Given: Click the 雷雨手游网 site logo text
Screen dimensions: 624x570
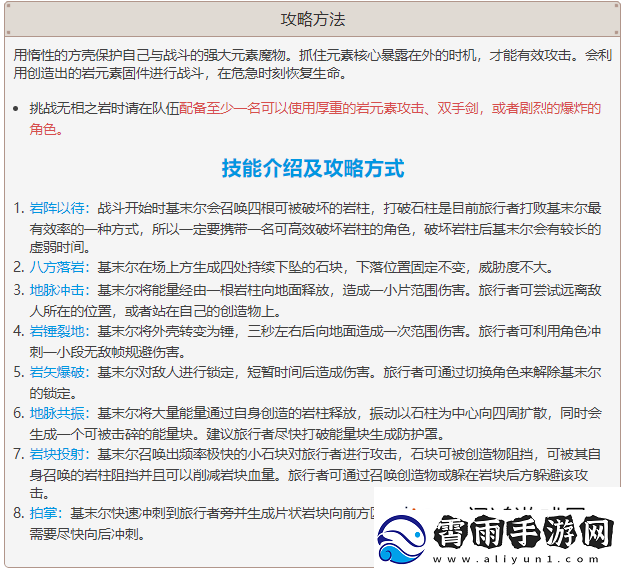Looking at the screenshot, I should pyautogui.click(x=523, y=531).
